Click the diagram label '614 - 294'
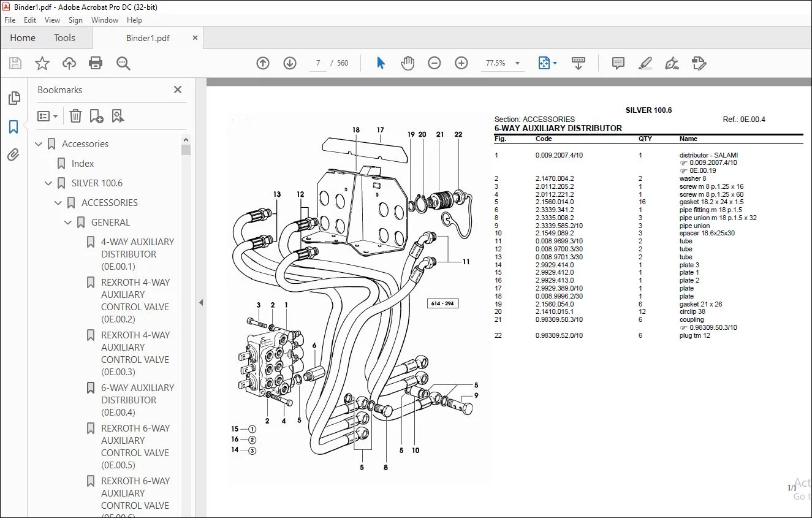812x518 pixels. click(x=443, y=303)
